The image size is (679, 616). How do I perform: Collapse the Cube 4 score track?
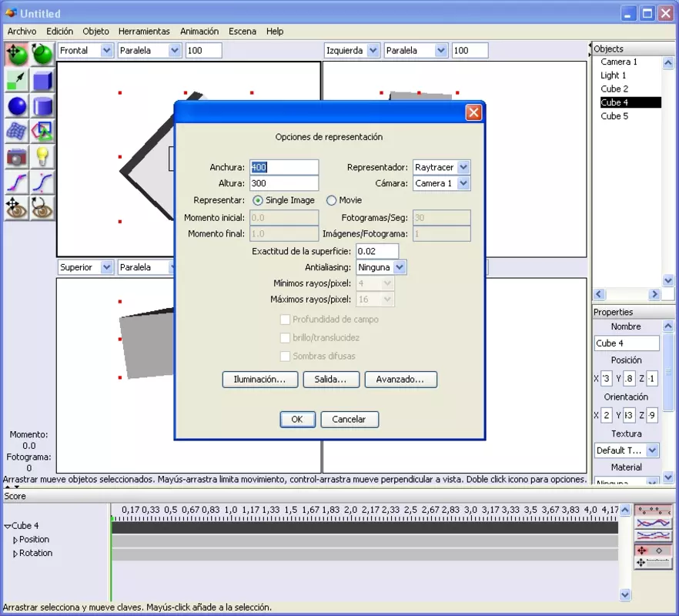8,526
